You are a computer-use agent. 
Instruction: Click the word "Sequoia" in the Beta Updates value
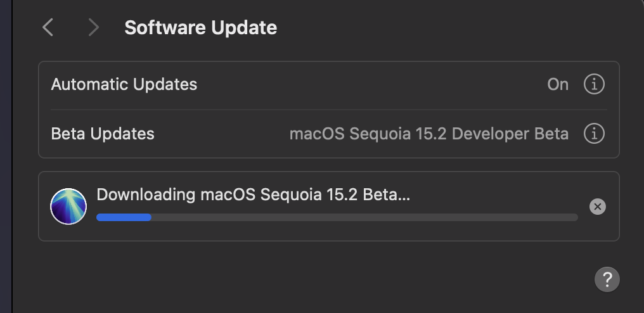tap(375, 134)
